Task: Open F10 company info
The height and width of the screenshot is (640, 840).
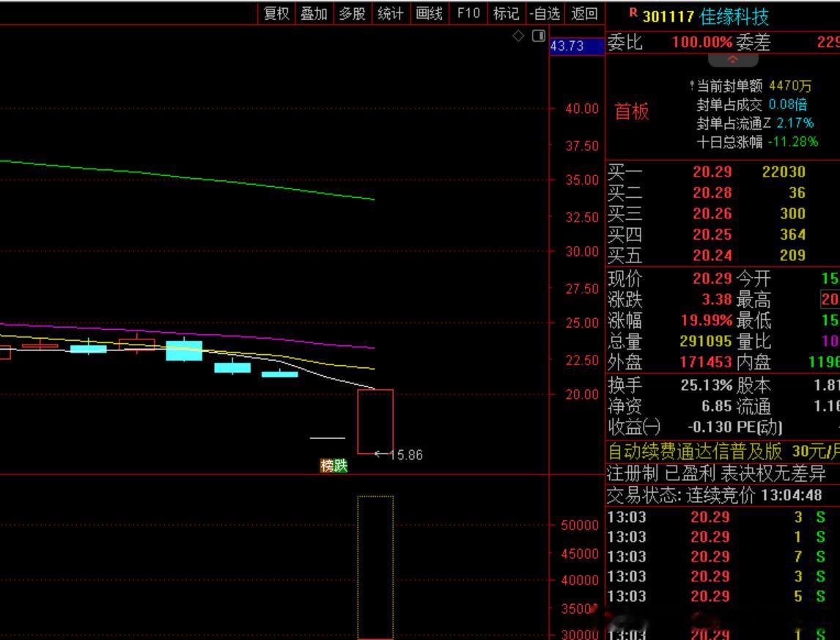Action: [x=468, y=13]
